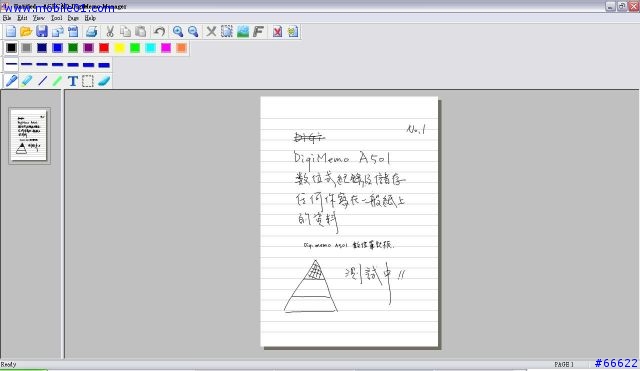Click the fifth toolbar page-save icon

pos(73,31)
